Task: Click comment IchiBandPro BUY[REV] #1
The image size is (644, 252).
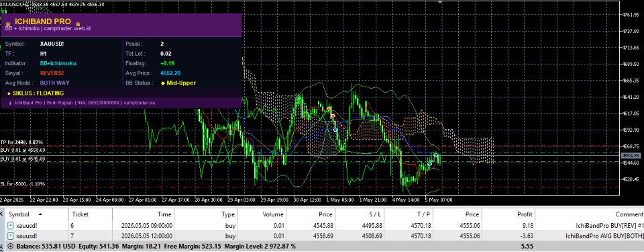Action: click(610, 225)
